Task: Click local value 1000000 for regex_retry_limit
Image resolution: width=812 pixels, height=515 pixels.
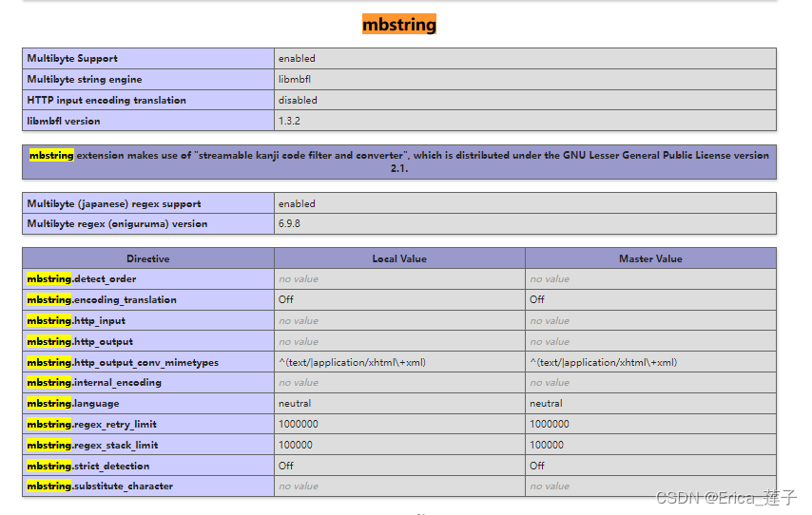Action: [x=299, y=425]
